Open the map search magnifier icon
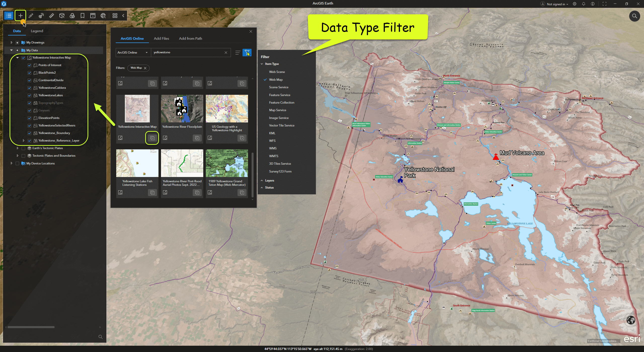 point(634,16)
